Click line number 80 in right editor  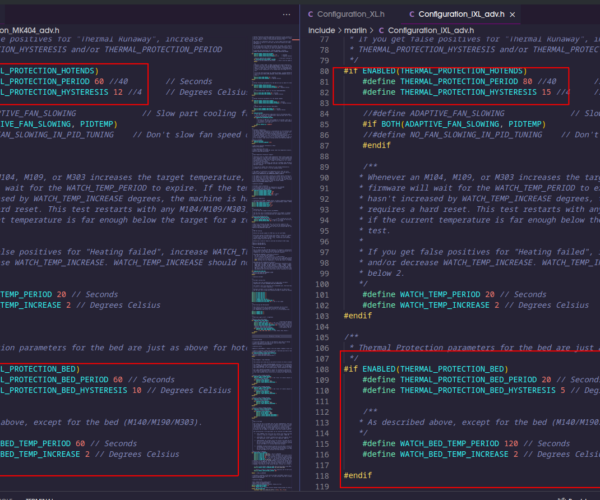tap(324, 71)
